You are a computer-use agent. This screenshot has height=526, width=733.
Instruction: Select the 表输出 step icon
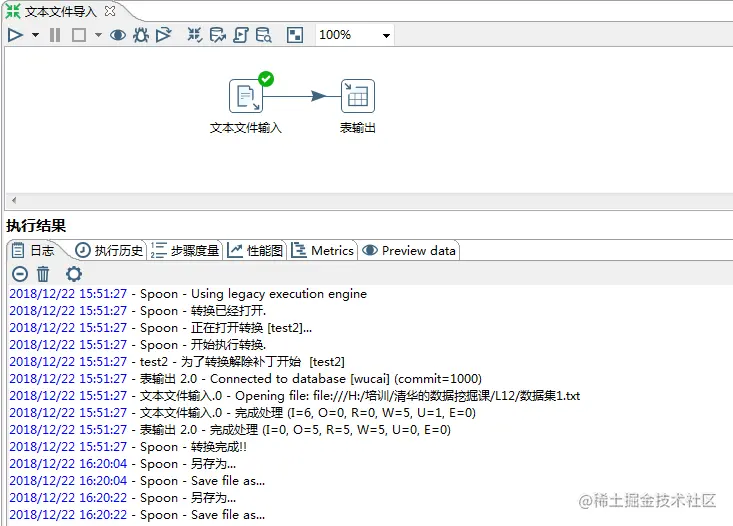click(x=358, y=96)
